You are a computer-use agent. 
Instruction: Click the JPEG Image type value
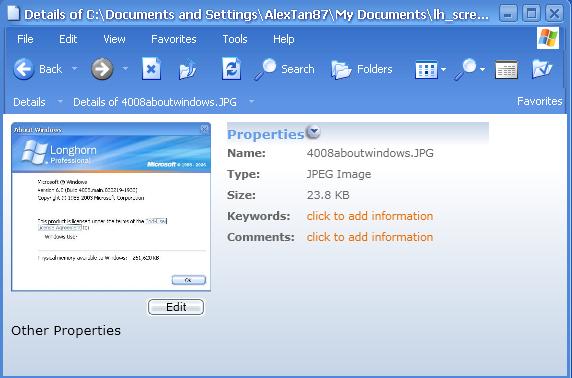click(x=339, y=174)
